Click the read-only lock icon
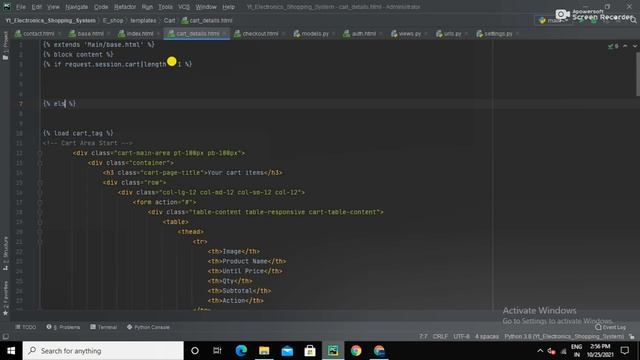 point(632,337)
